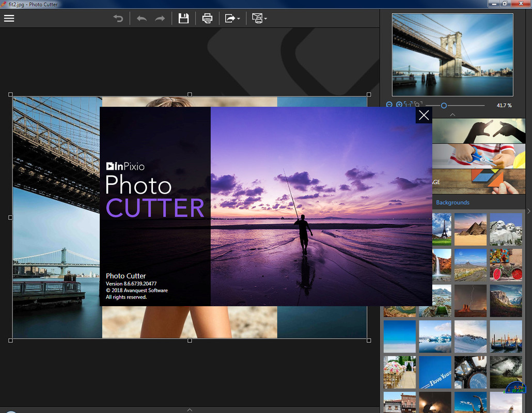This screenshot has width=532, height=413.
Task: Click the zoom slider handle
Action: point(444,105)
